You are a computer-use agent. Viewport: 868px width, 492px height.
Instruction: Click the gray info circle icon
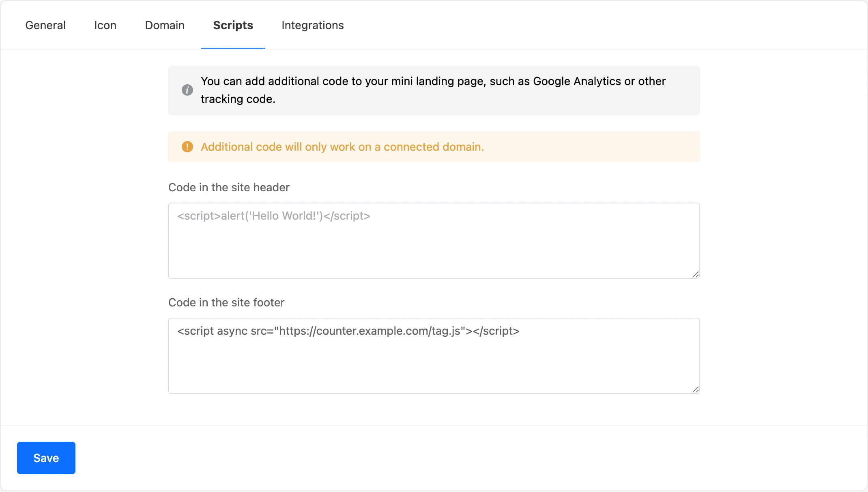click(x=187, y=90)
